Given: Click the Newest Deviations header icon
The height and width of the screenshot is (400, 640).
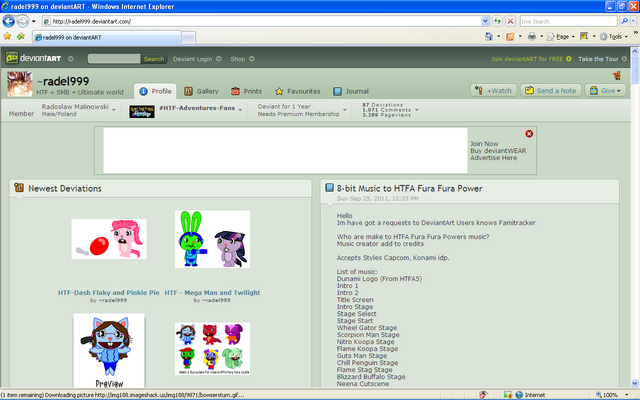Looking at the screenshot, I should 19,187.
